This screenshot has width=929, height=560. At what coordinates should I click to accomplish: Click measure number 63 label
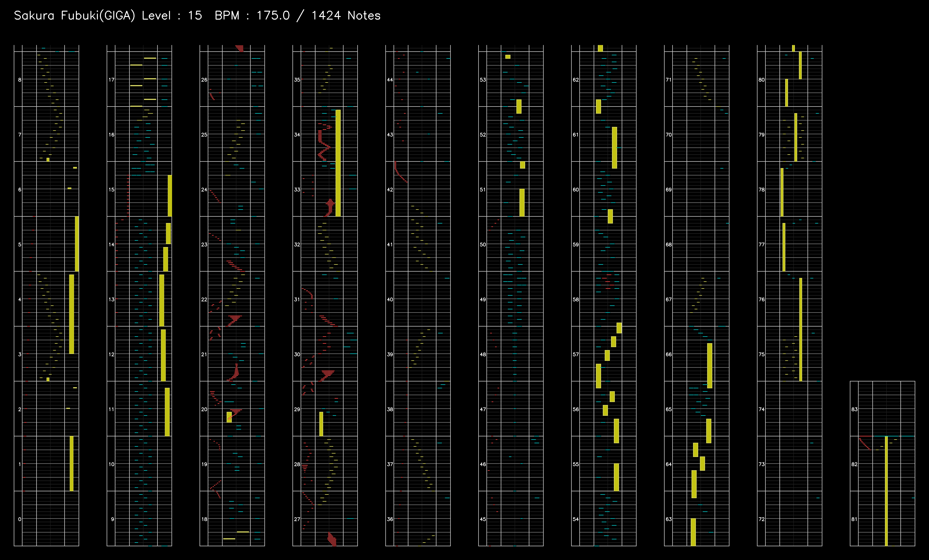pos(668,519)
